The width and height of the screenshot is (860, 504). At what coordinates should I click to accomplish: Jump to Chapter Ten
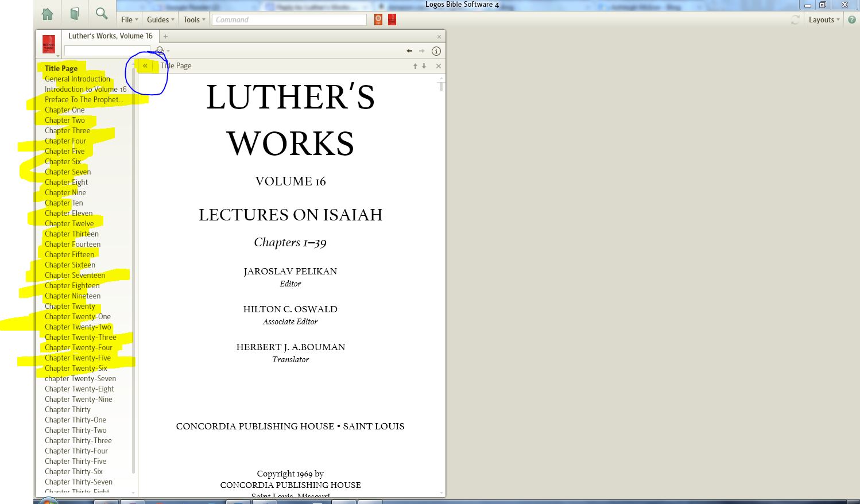[x=64, y=203]
